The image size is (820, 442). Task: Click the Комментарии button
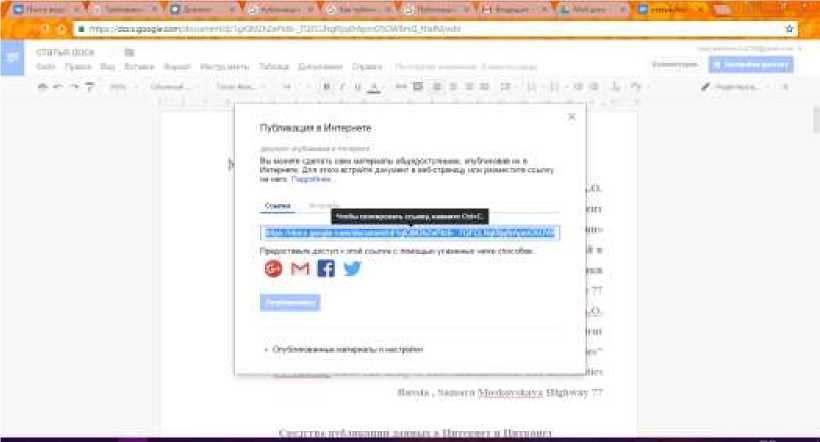pyautogui.click(x=675, y=65)
